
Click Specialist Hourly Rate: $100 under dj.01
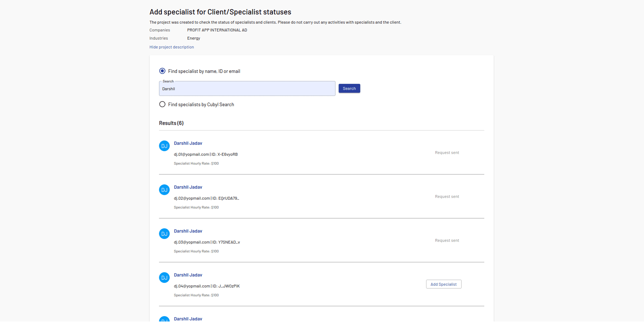coord(196,163)
